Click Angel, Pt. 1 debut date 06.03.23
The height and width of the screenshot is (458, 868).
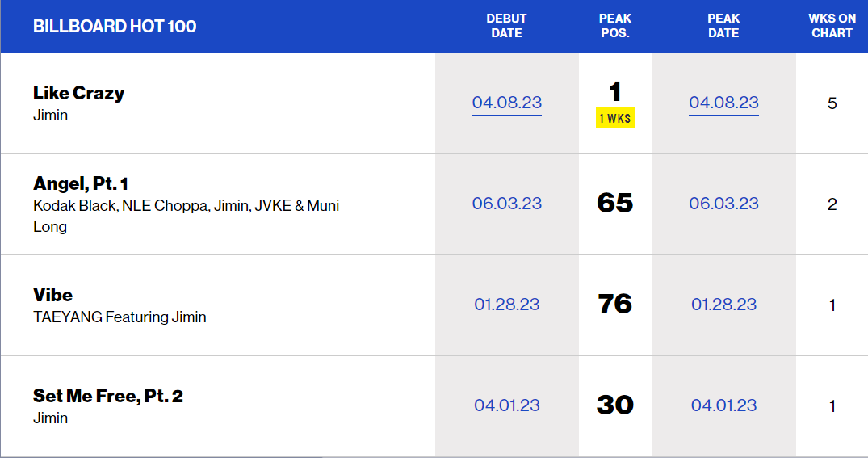[506, 204]
